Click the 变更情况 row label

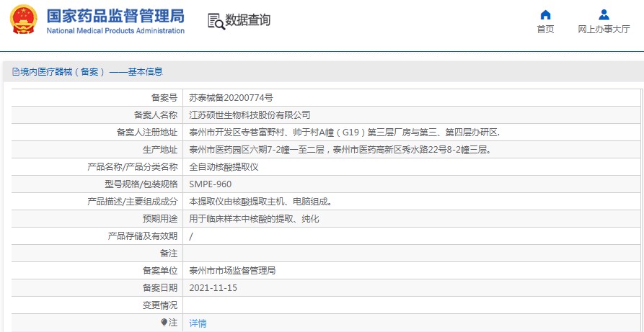pyautogui.click(x=160, y=305)
